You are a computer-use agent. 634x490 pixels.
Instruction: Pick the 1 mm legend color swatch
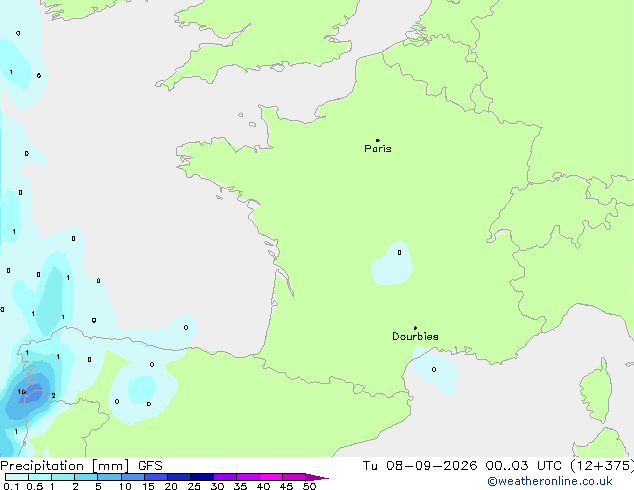[x=63, y=477]
